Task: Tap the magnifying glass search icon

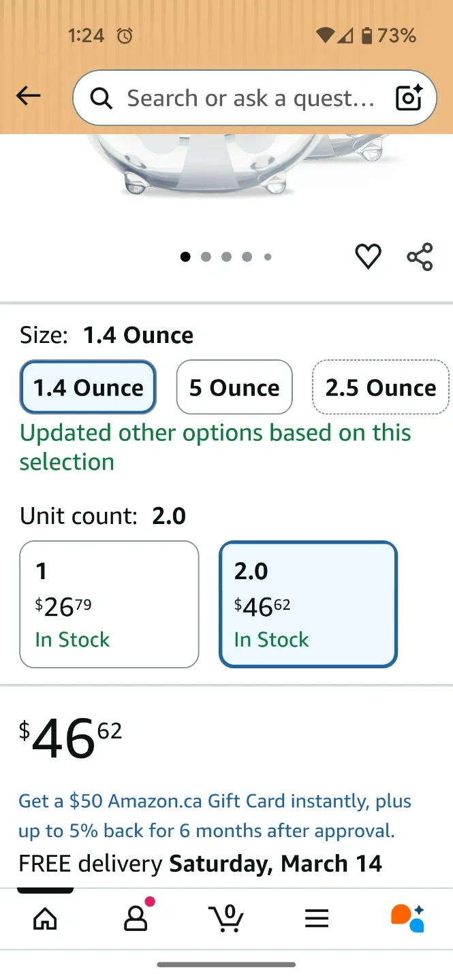Action: point(101,99)
